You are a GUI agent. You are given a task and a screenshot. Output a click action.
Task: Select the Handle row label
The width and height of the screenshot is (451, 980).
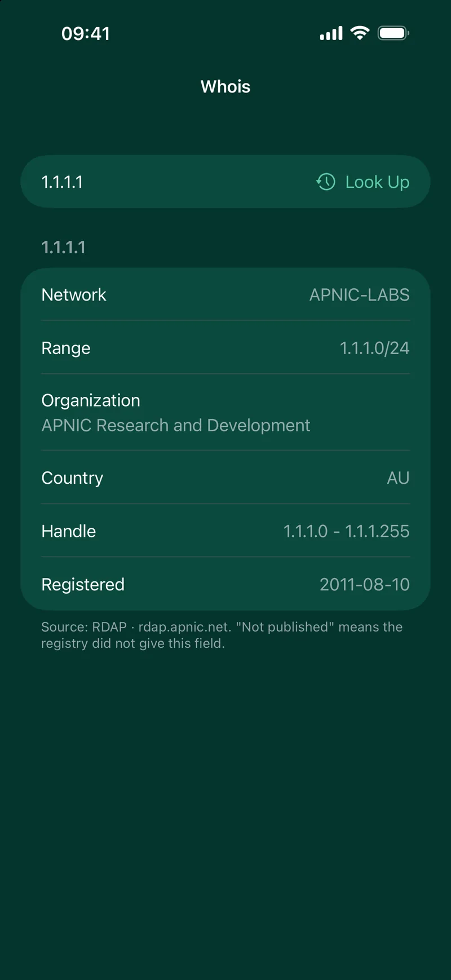(x=69, y=531)
